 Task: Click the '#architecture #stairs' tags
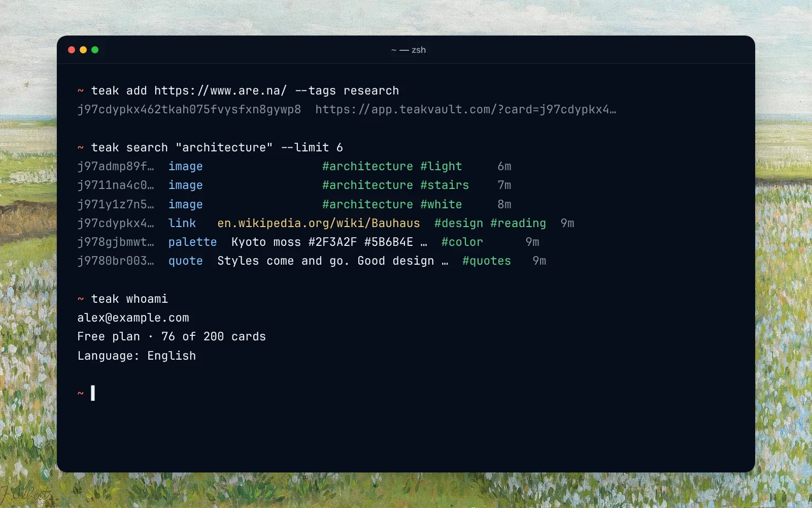tap(396, 185)
